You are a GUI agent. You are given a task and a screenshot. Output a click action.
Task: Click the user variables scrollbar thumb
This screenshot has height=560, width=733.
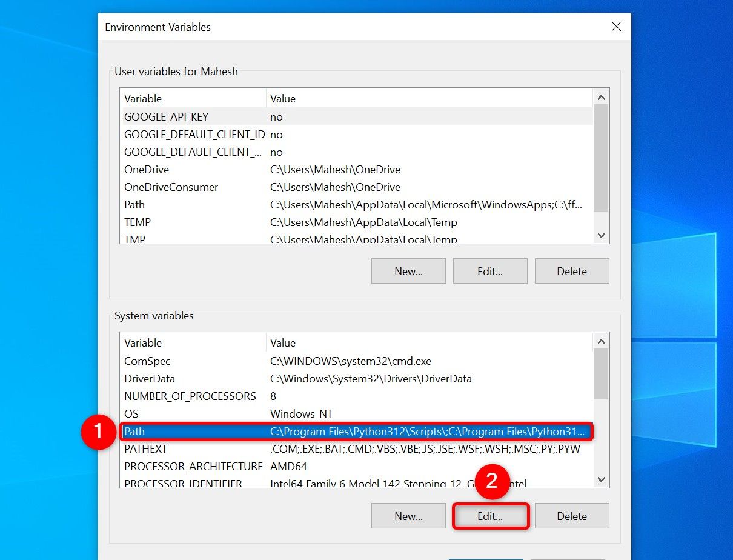pyautogui.click(x=601, y=158)
